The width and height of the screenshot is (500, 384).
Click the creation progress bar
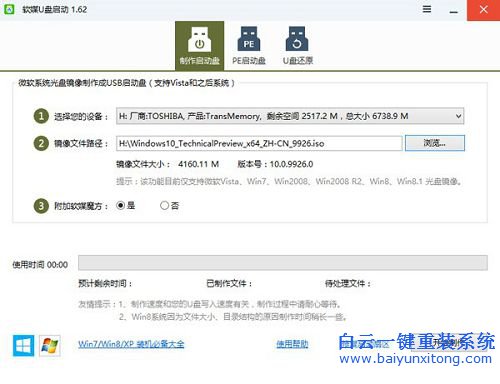click(283, 263)
